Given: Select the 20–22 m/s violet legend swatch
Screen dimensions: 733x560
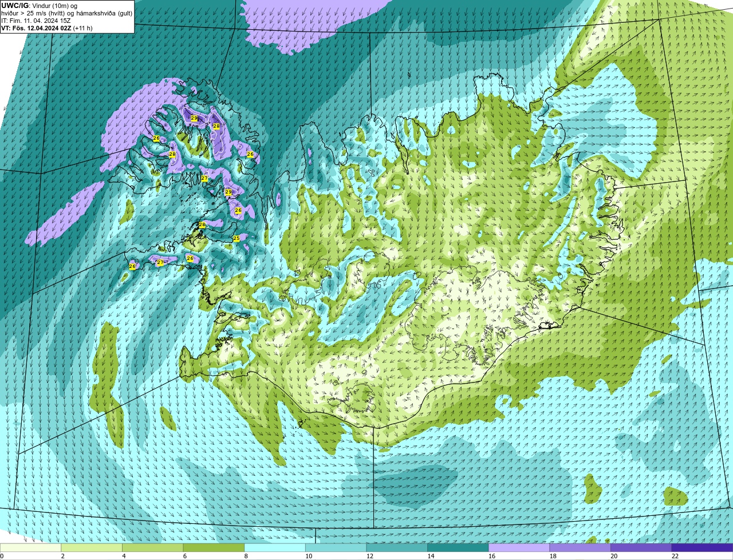Looking at the screenshot, I should click(x=641, y=547).
